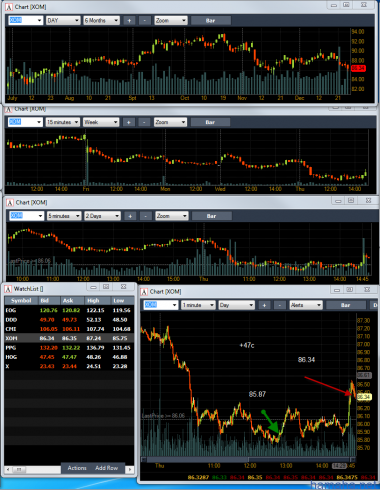Click the WatchList horizontal scrollbar right arrow
This screenshot has height=490, width=380.
point(130,470)
